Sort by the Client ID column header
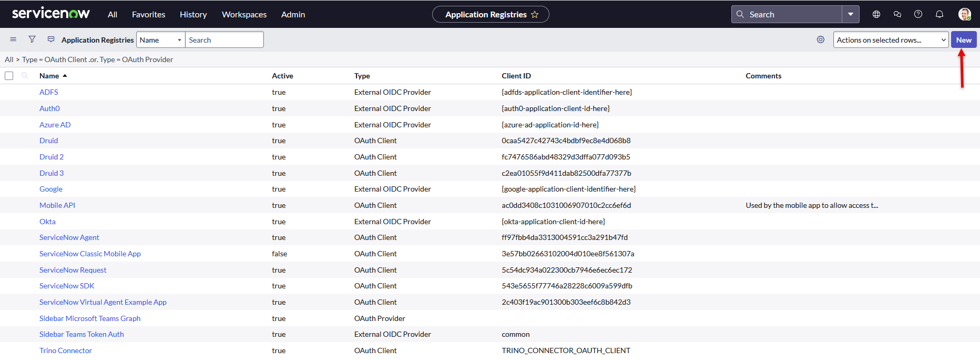The image size is (980, 361). point(516,76)
